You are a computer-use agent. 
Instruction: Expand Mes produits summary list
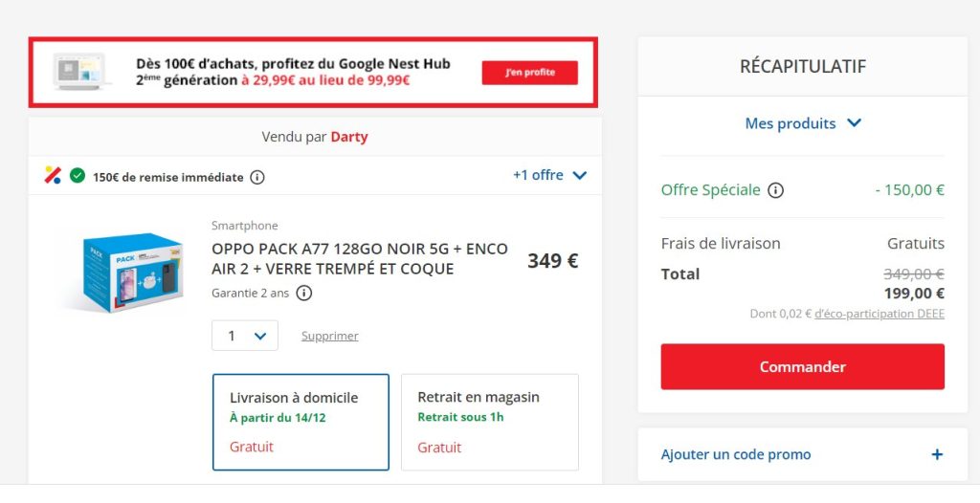pyautogui.click(x=791, y=123)
